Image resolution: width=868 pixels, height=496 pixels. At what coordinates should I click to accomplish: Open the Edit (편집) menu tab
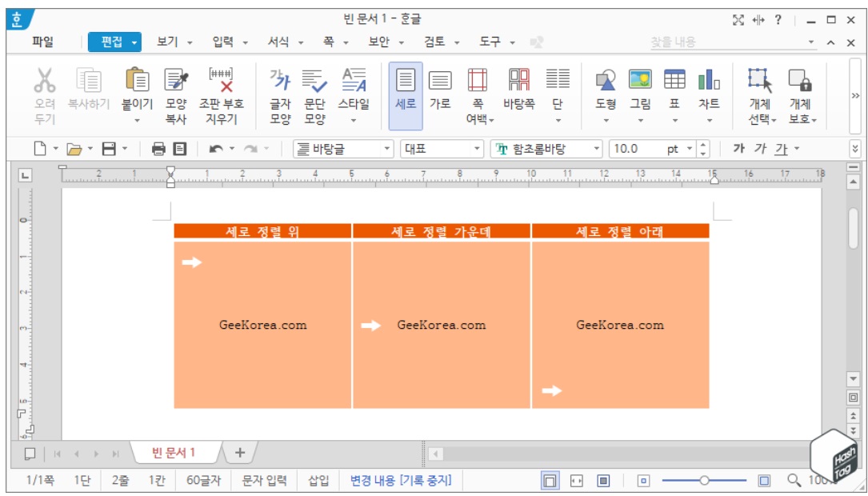click(x=114, y=42)
